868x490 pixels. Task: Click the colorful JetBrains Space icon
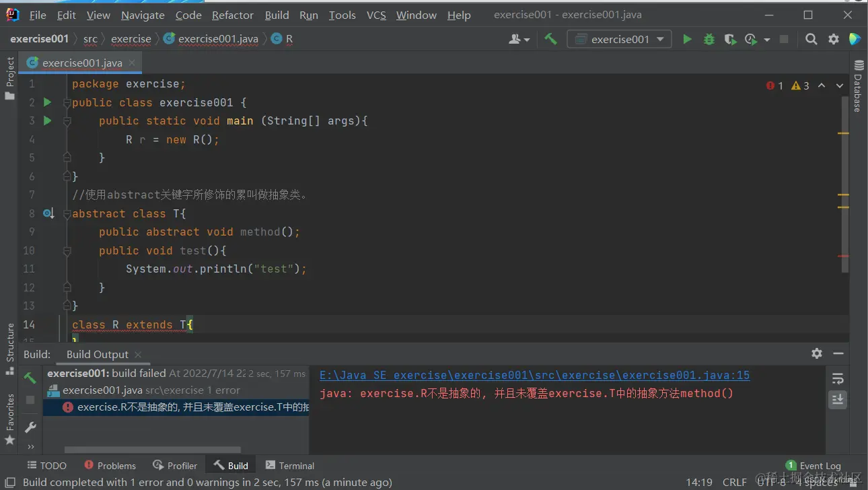[x=855, y=39]
